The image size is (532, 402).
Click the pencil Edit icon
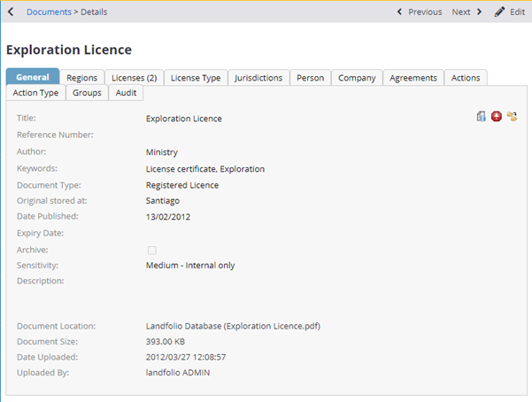click(x=499, y=12)
